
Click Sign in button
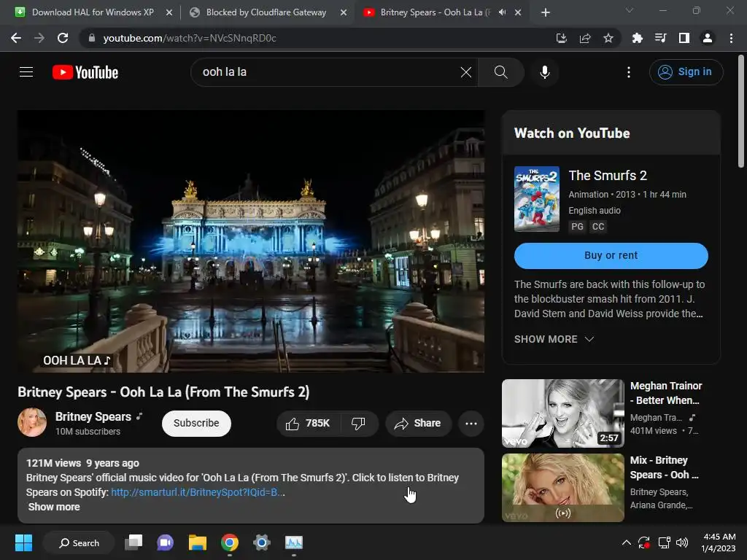point(686,72)
